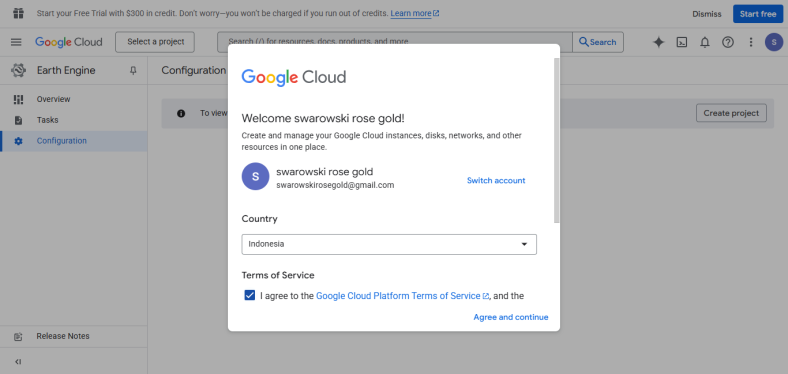Open Gemini AI sparkle icon
The image size is (788, 374).
point(658,42)
